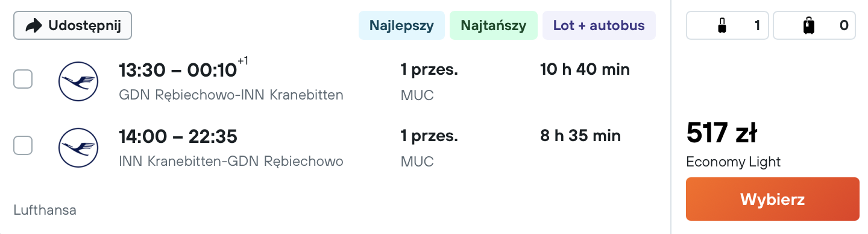868x234 pixels.
Task: Click the Udostępnij share button
Action: [x=72, y=25]
